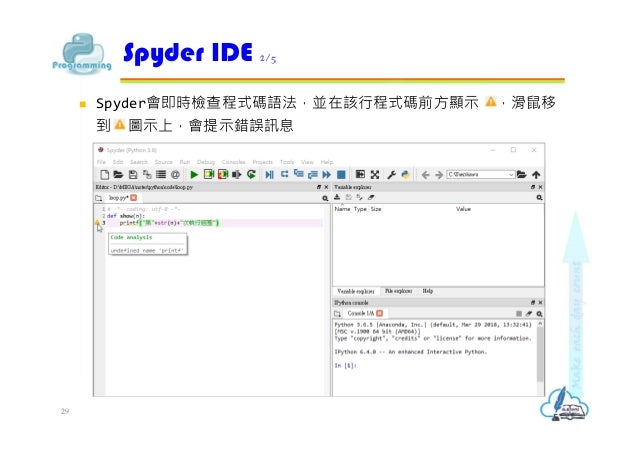Close the loop.py tab

coord(133,198)
